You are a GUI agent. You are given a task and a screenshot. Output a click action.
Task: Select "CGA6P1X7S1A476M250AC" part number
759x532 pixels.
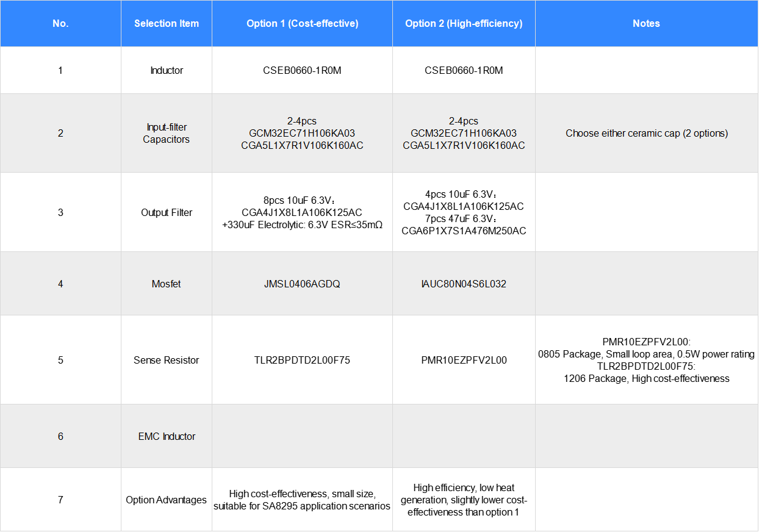click(464, 231)
